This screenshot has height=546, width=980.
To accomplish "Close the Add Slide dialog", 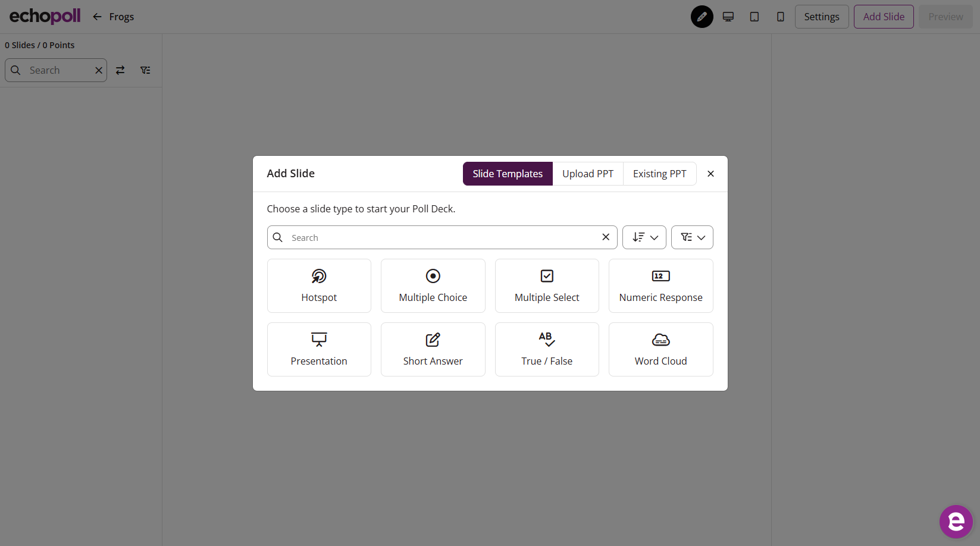I will [x=710, y=174].
